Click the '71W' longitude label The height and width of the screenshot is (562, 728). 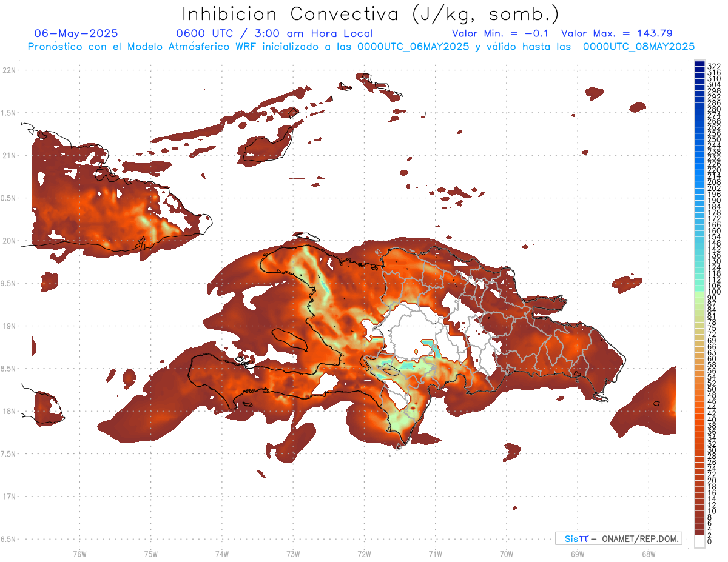436,554
